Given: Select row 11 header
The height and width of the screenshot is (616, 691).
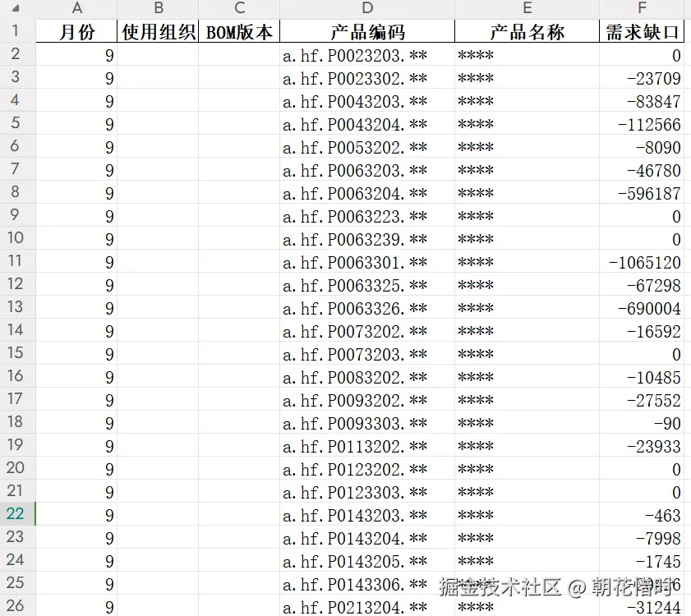Looking at the screenshot, I should coord(16,261).
